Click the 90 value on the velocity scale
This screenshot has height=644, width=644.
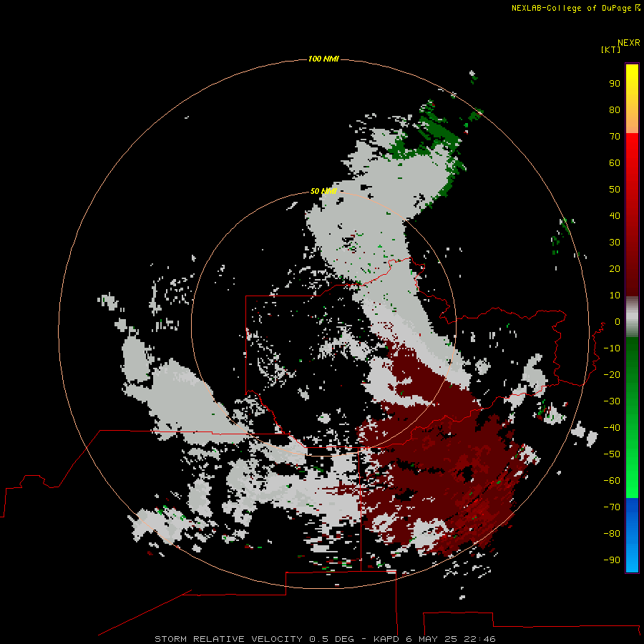coord(615,84)
